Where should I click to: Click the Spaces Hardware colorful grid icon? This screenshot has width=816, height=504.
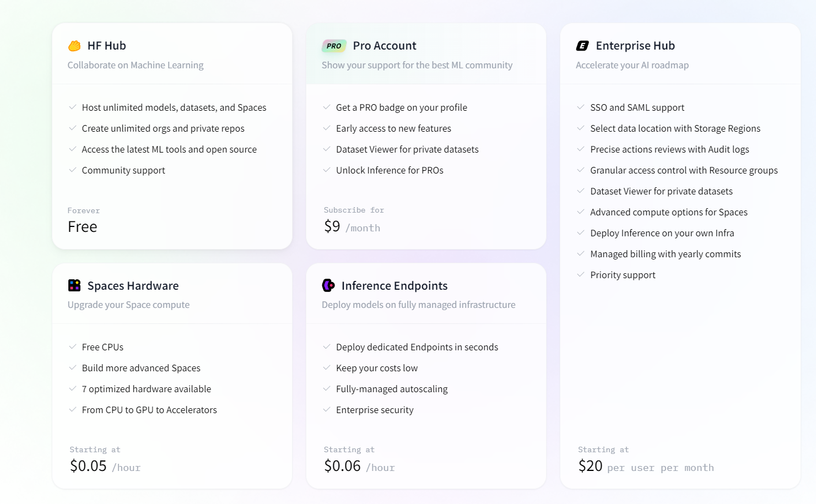pos(74,285)
